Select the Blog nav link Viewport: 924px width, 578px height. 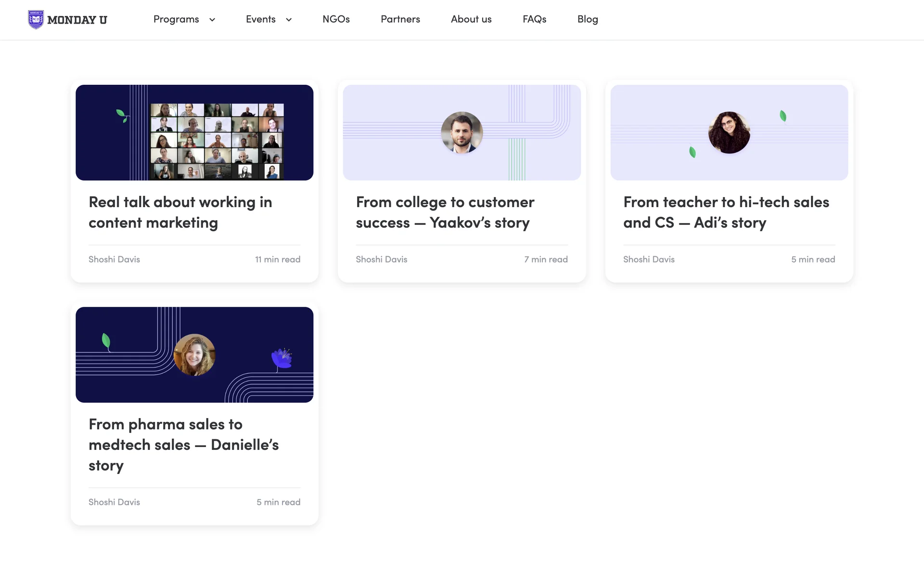coord(587,19)
